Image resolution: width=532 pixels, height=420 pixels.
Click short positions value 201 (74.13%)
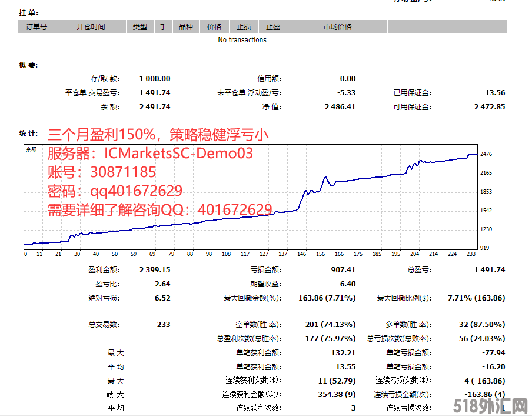click(331, 325)
